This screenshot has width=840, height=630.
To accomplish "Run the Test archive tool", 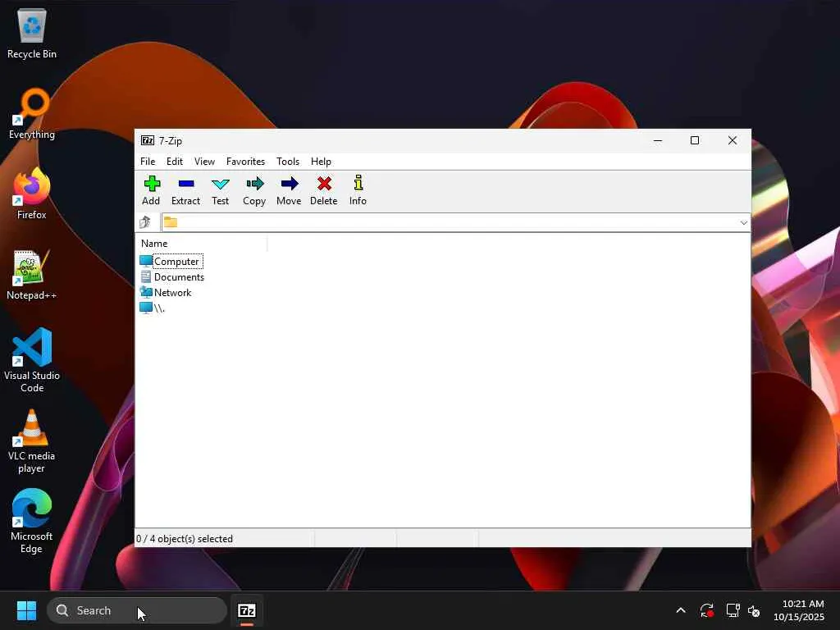I will click(220, 184).
